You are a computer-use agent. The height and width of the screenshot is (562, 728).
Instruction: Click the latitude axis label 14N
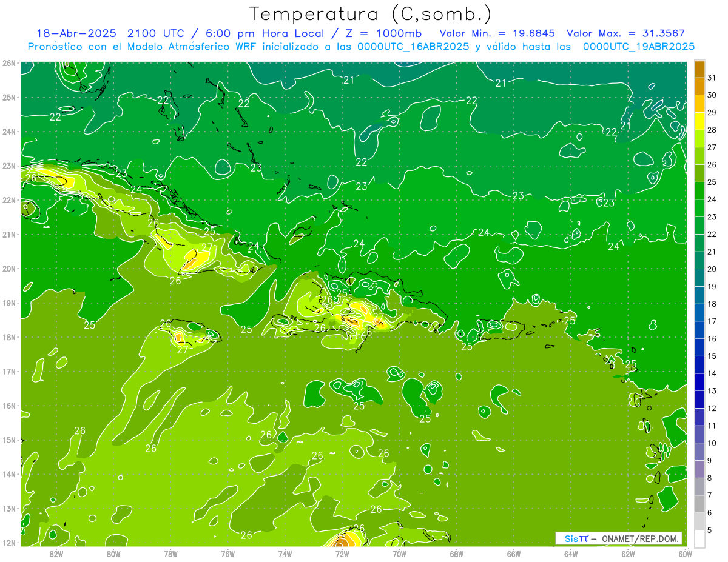[x=9, y=474]
